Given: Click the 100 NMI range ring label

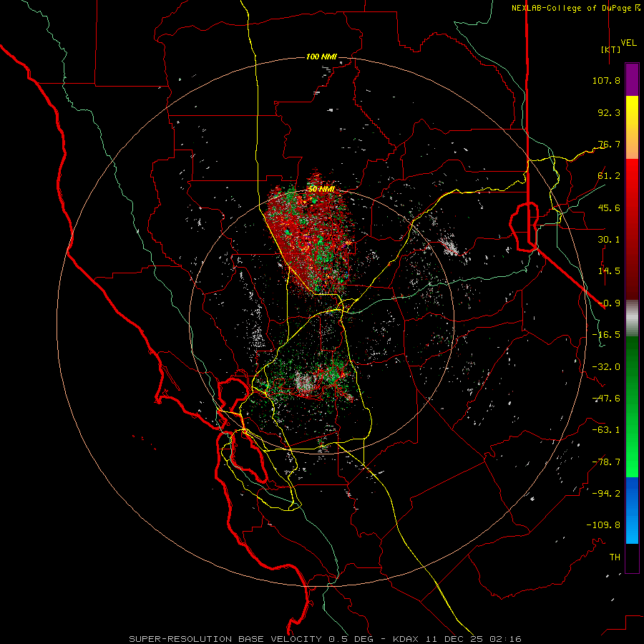Looking at the screenshot, I should [321, 57].
